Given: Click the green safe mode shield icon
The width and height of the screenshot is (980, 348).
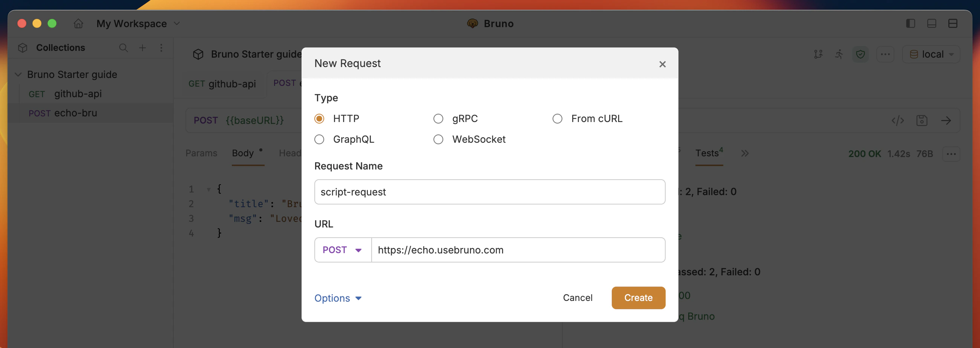Looking at the screenshot, I should point(861,54).
